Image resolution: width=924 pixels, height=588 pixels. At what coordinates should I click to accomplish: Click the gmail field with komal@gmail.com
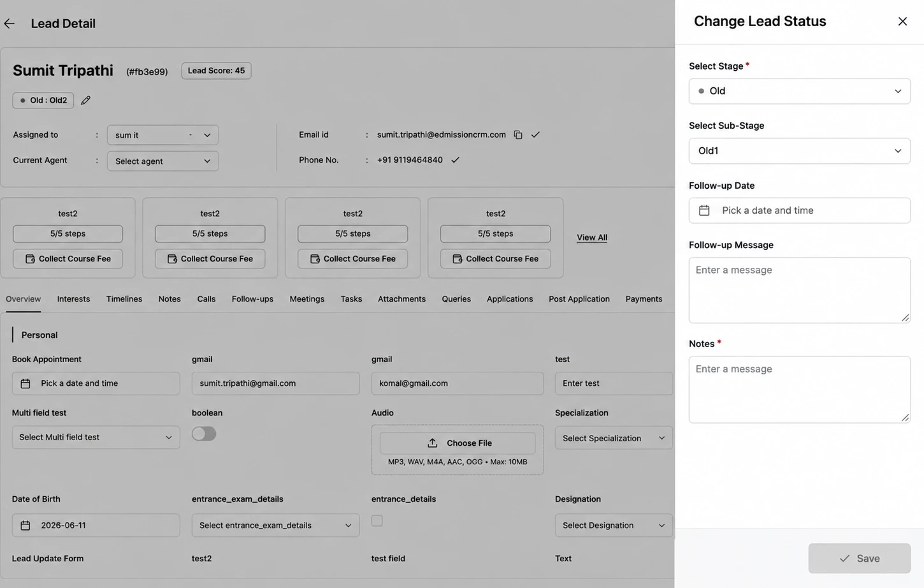[x=458, y=383]
